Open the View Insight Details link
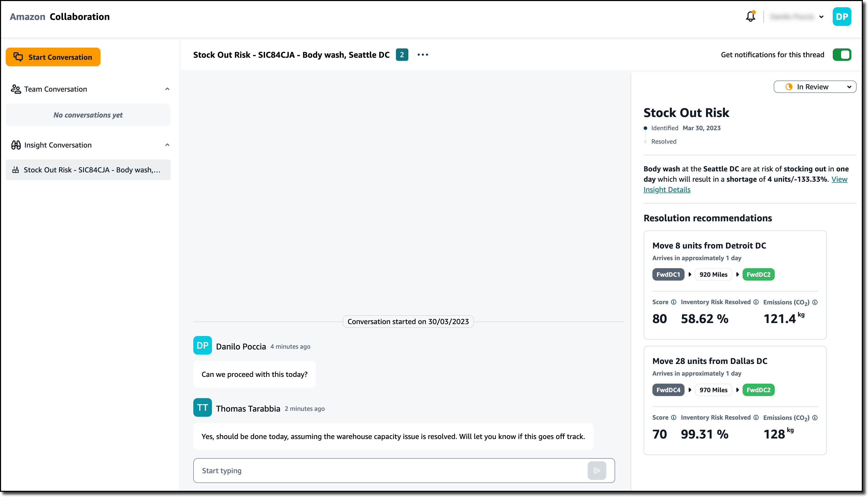The height and width of the screenshot is (497, 868). [666, 190]
